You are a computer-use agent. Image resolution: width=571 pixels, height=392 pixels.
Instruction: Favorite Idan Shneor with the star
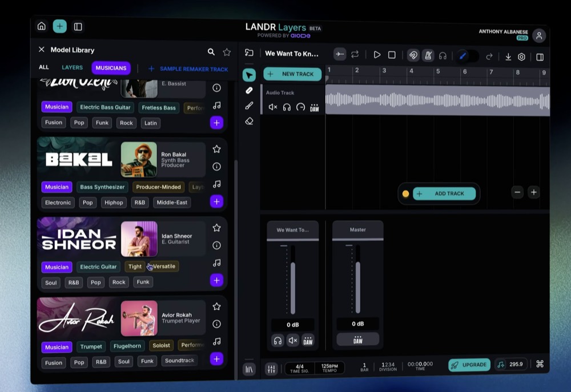[216, 228]
